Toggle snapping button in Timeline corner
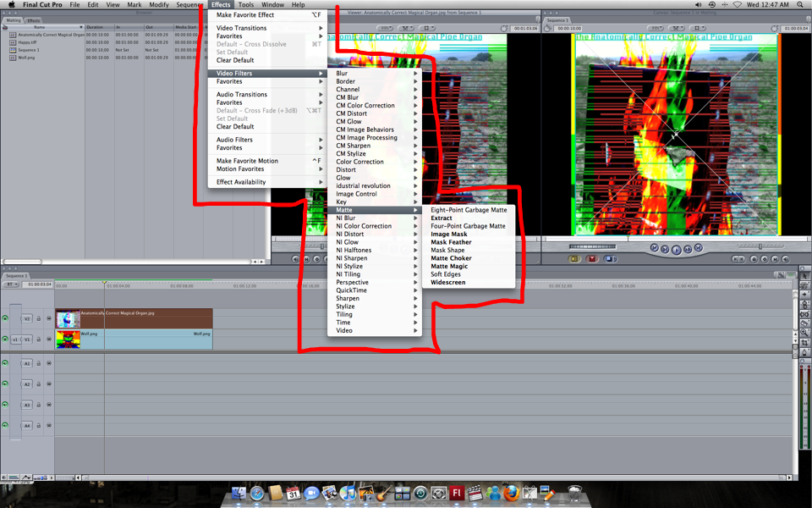The width and height of the screenshot is (812, 508). (790, 275)
